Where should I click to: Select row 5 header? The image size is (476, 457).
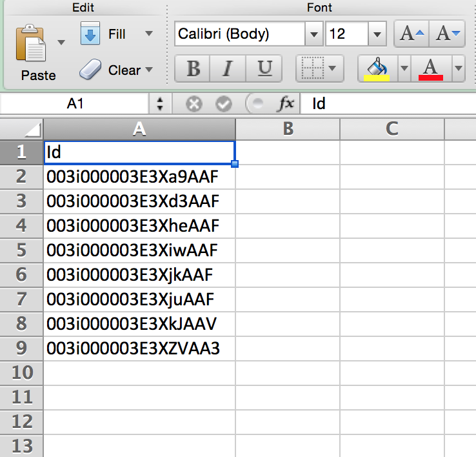coord(21,250)
